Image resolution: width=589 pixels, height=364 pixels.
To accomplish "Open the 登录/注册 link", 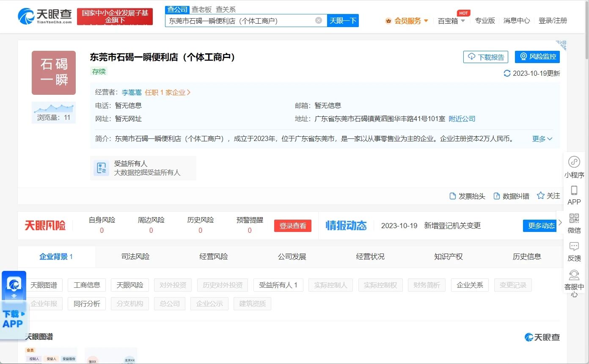I will point(553,21).
